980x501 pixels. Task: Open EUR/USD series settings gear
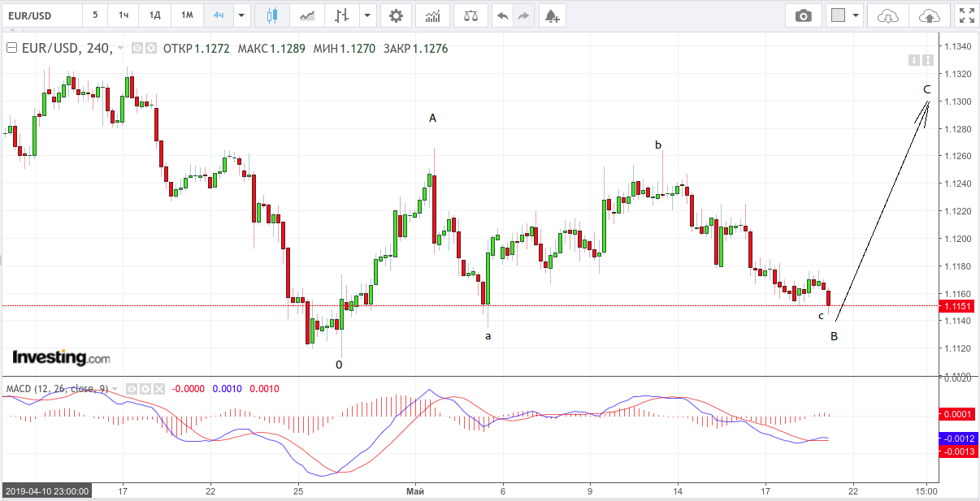click(x=151, y=48)
